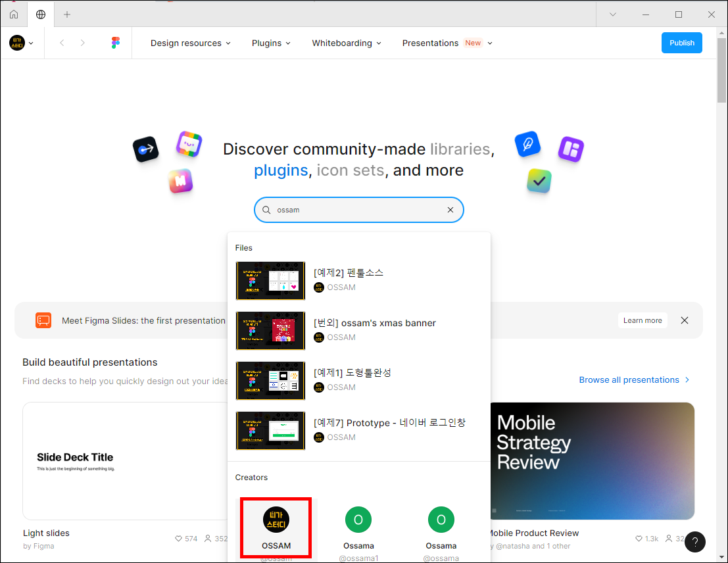Open the ossam's xmas banner file result
728x563 pixels.
[x=358, y=331]
